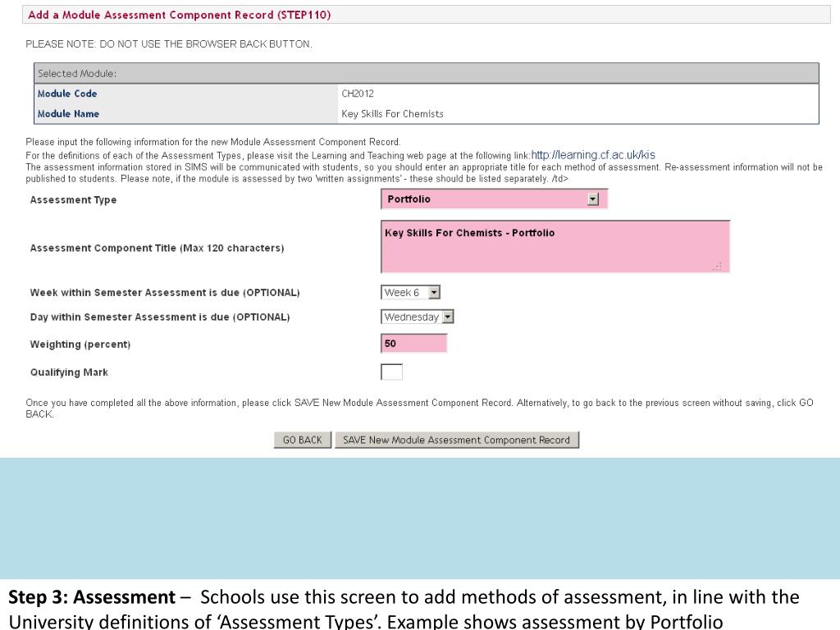Viewport: 840px width, 630px height.
Task: Click the resize grip on the title text area
Action: (717, 267)
